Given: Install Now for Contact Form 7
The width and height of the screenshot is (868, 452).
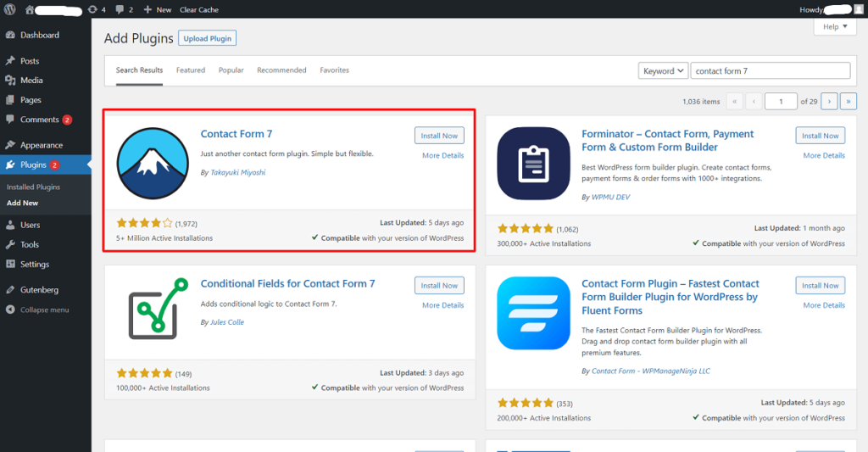Looking at the screenshot, I should (x=439, y=136).
